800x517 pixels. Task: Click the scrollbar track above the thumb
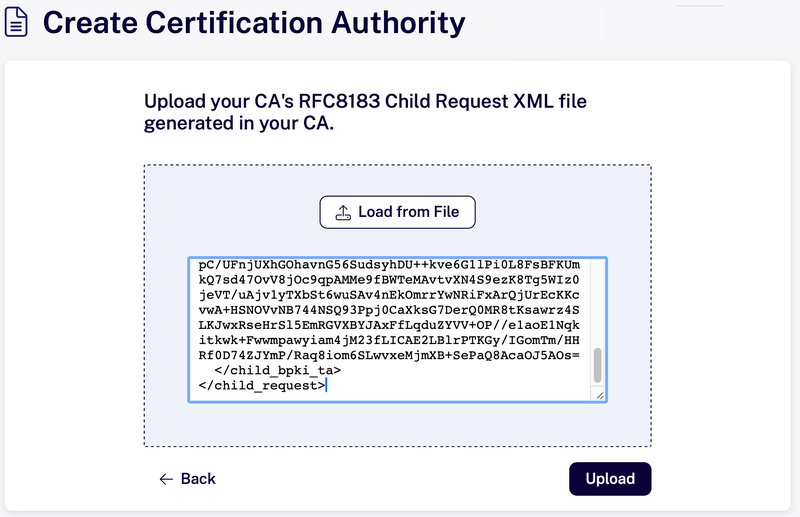coord(598,300)
